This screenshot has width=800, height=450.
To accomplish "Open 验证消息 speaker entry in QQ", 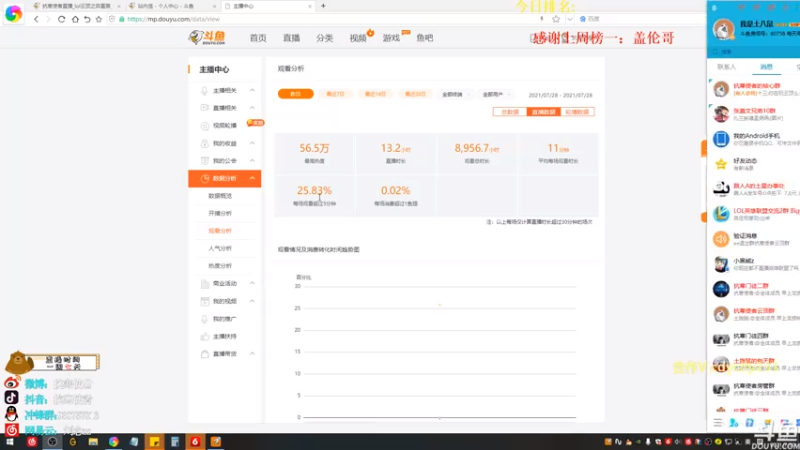I will tap(756, 239).
